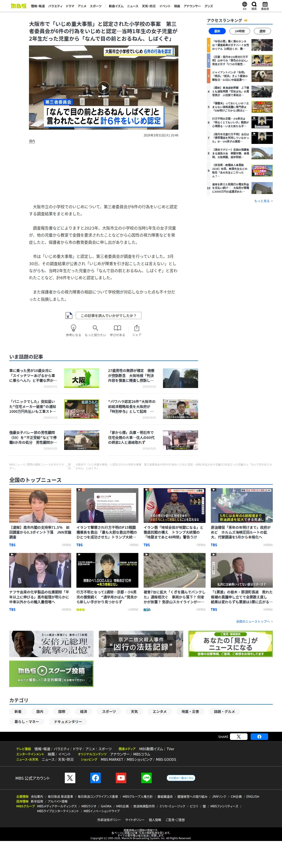Viewport: 282px width, 868px height.
Task: Click the 国内 category tag under article
Action: pyautogui.click(x=32, y=141)
